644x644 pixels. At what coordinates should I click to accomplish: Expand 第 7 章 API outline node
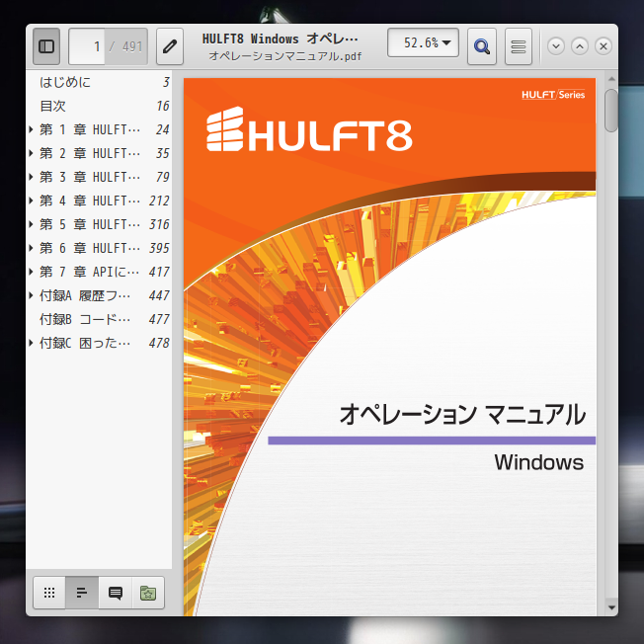coord(32,272)
